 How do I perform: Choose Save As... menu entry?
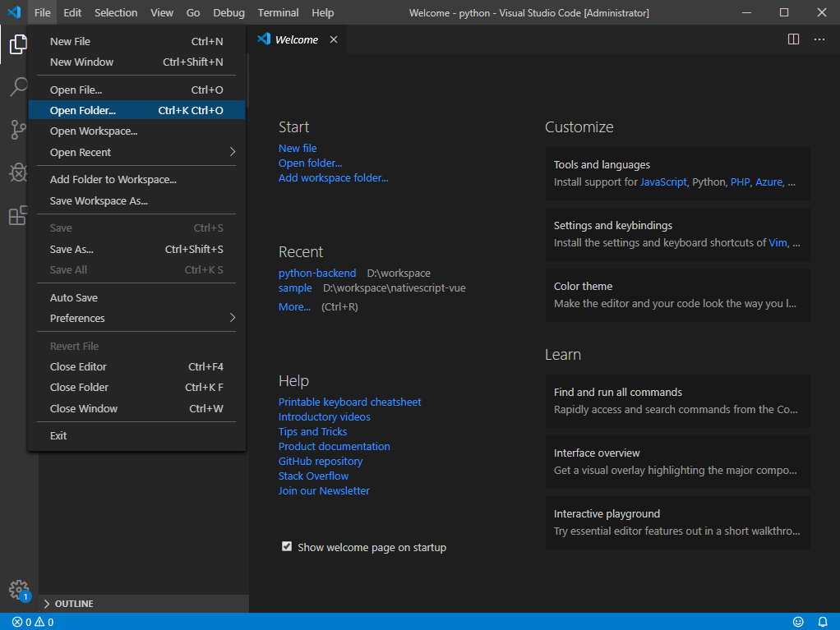pos(136,249)
